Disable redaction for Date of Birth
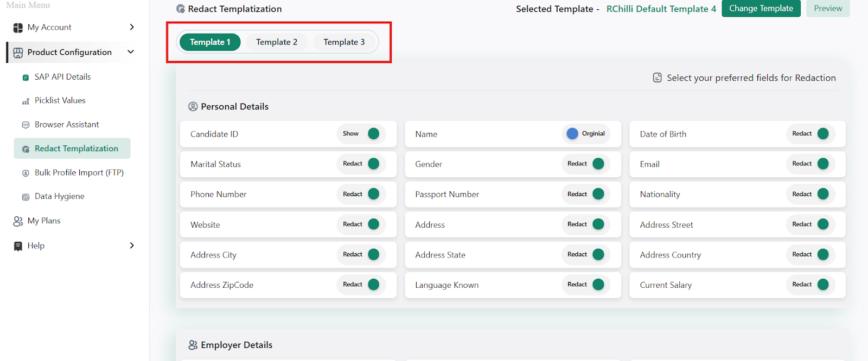Image resolution: width=868 pixels, height=361 pixels. point(822,134)
